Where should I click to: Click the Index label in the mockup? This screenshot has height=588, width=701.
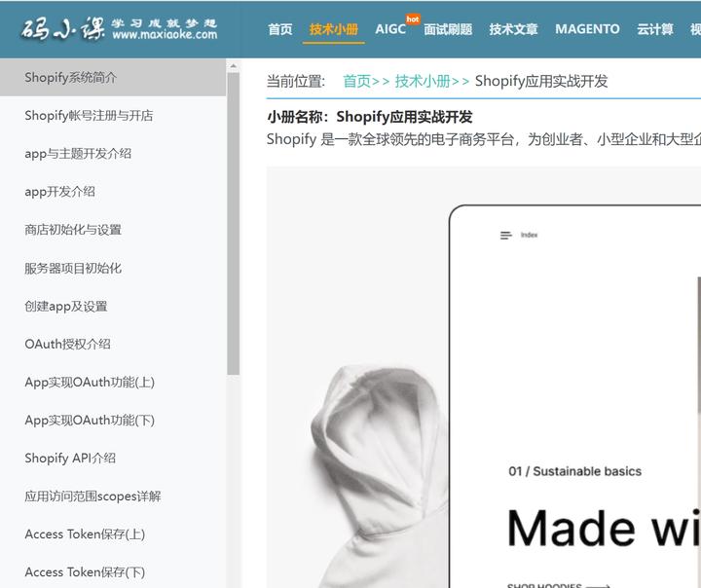(x=529, y=236)
